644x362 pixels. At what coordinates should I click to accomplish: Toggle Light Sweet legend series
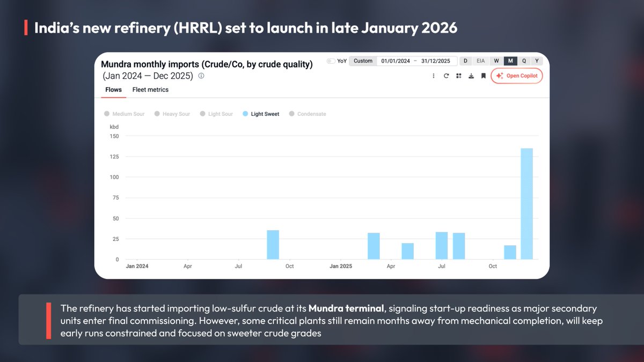tap(261, 114)
